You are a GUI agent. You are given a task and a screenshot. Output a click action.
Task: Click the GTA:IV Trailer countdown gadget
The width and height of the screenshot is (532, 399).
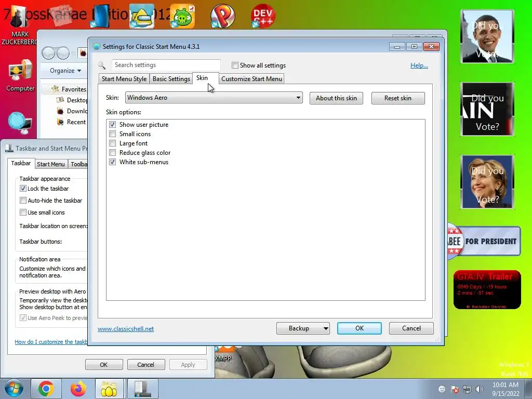(487, 290)
